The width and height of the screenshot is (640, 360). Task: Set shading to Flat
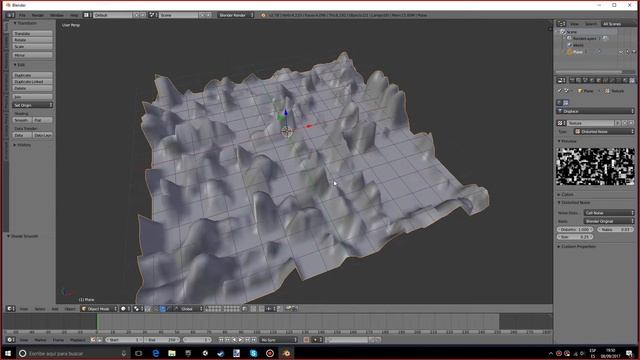(x=42, y=120)
